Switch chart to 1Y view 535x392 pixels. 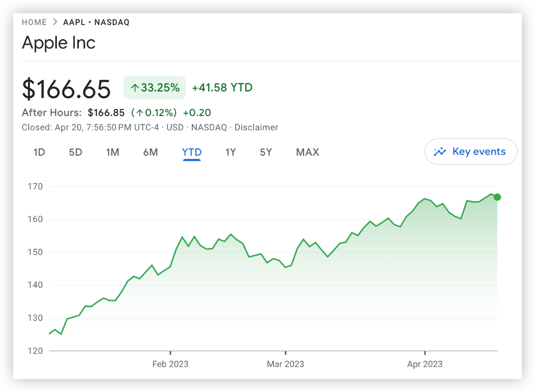[230, 153]
